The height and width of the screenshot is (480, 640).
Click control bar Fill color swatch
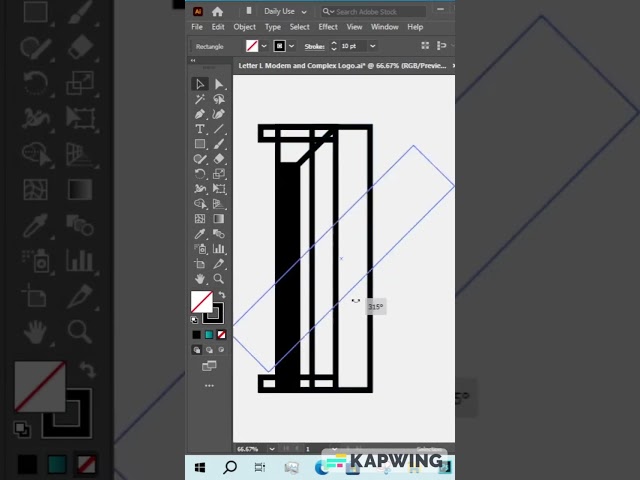(x=252, y=46)
